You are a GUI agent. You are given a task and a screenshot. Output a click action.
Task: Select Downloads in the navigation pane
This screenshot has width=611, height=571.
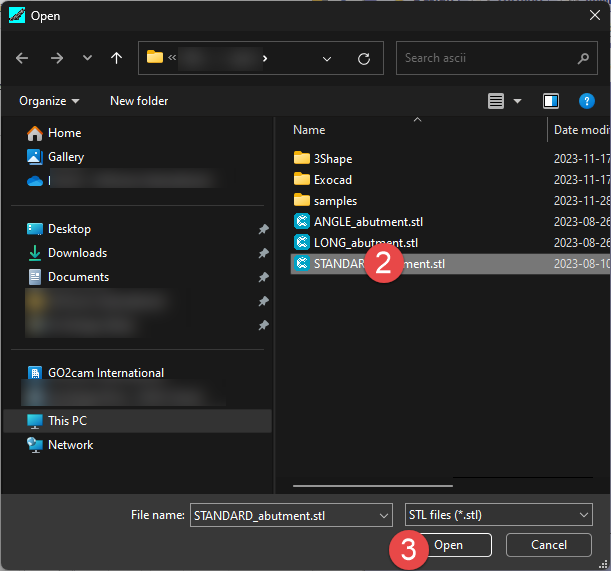point(77,253)
